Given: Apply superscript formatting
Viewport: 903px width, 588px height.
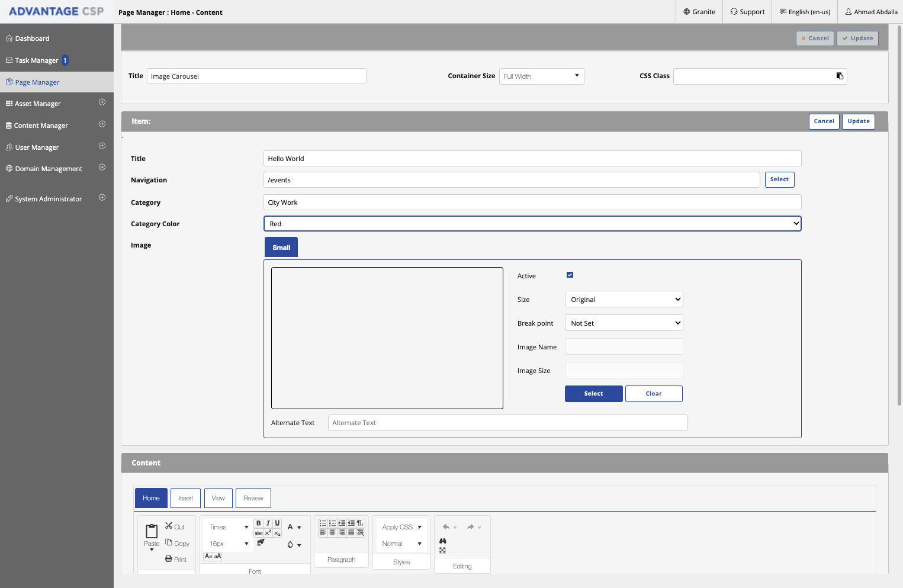Looking at the screenshot, I should (x=268, y=533).
